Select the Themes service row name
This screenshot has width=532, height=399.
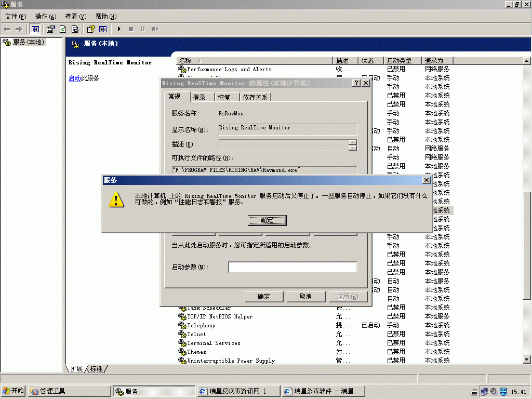197,352
